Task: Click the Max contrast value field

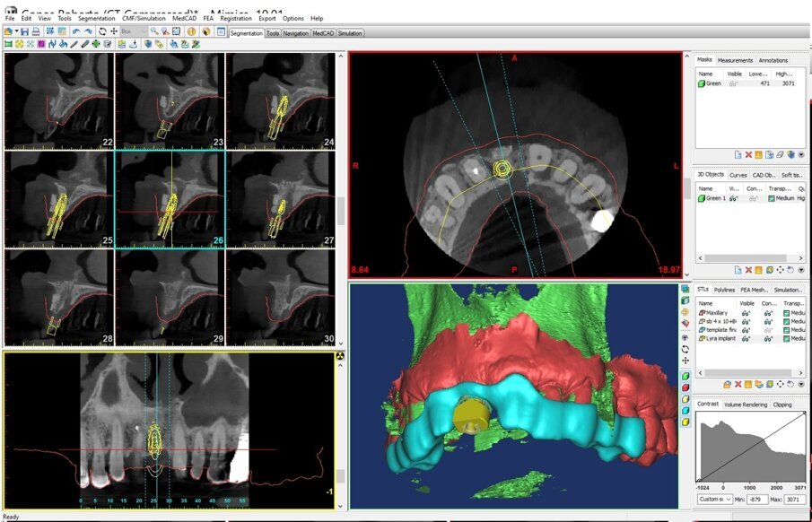Action: (794, 499)
